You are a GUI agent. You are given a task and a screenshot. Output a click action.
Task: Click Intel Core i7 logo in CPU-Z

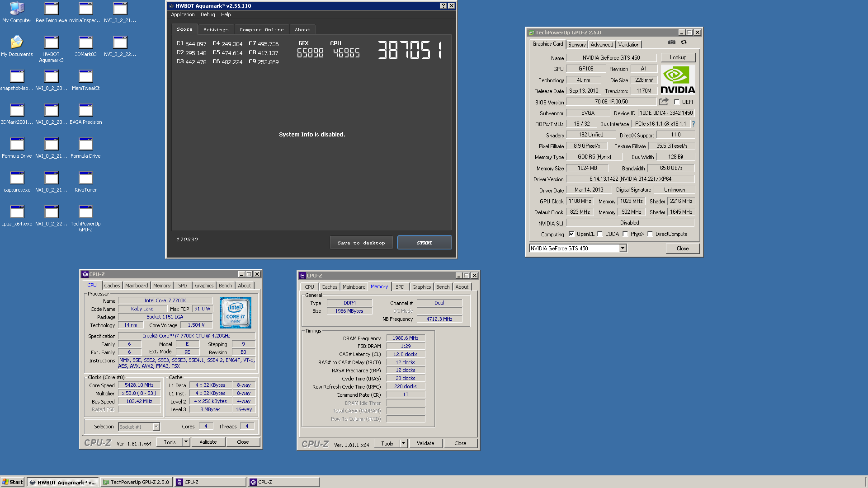click(x=236, y=313)
